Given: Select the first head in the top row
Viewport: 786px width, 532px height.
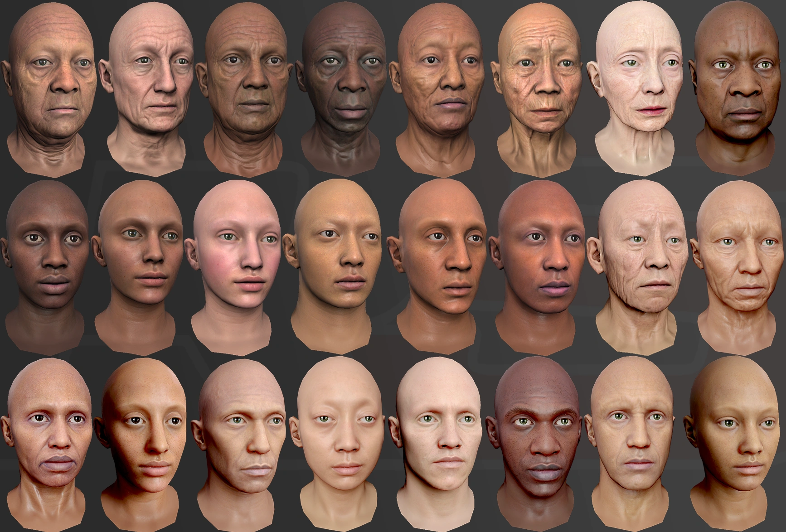Looking at the screenshot, I should pyautogui.click(x=49, y=91).
